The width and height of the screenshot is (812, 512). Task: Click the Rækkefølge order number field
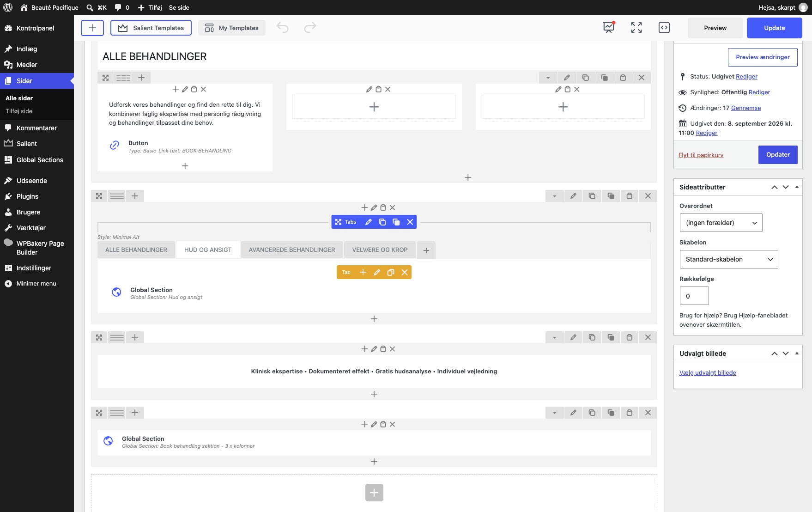[x=694, y=296]
